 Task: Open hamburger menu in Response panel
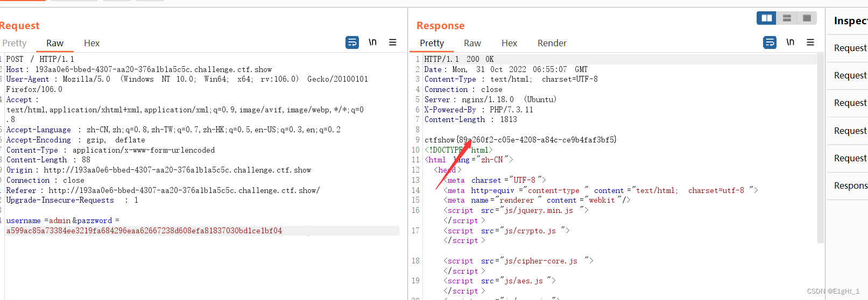(x=810, y=42)
